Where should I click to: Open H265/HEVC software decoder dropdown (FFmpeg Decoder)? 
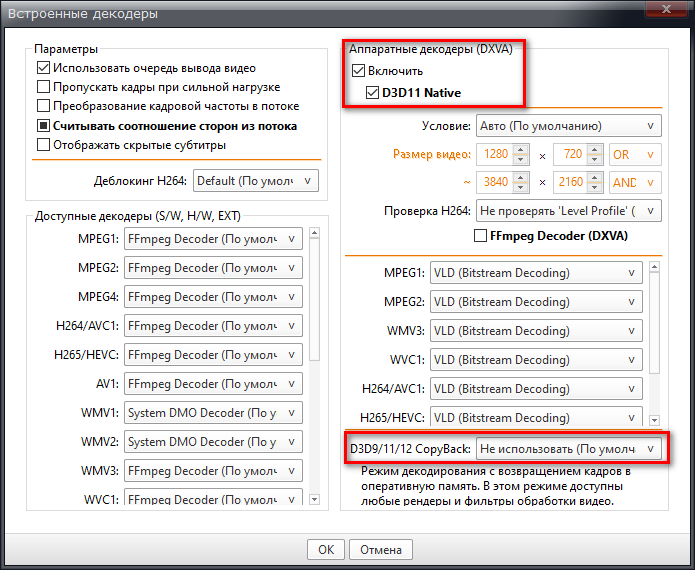[213, 355]
